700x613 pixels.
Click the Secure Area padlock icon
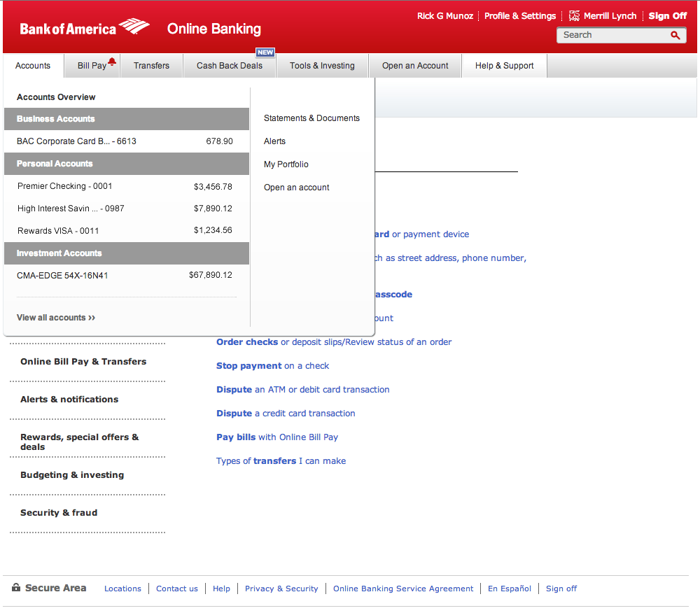click(x=16, y=587)
